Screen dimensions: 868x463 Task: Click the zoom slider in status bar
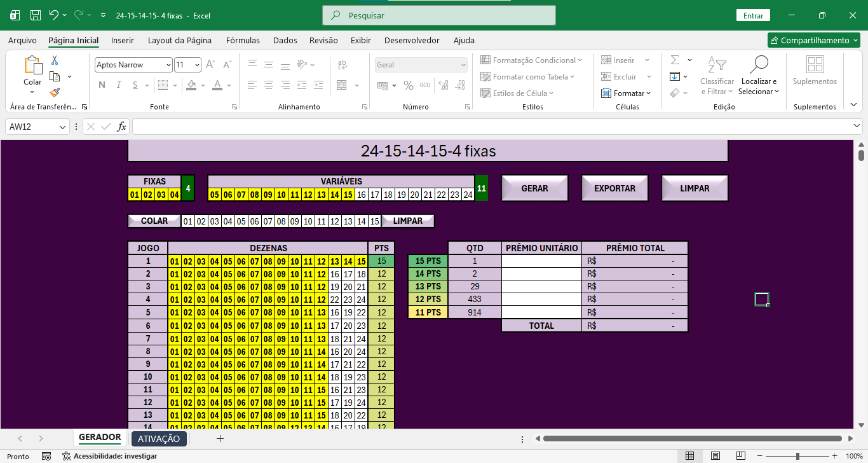(797, 456)
